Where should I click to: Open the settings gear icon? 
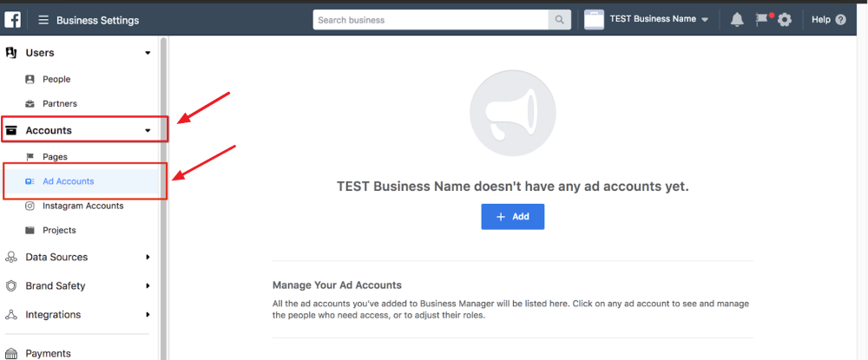[x=784, y=21]
